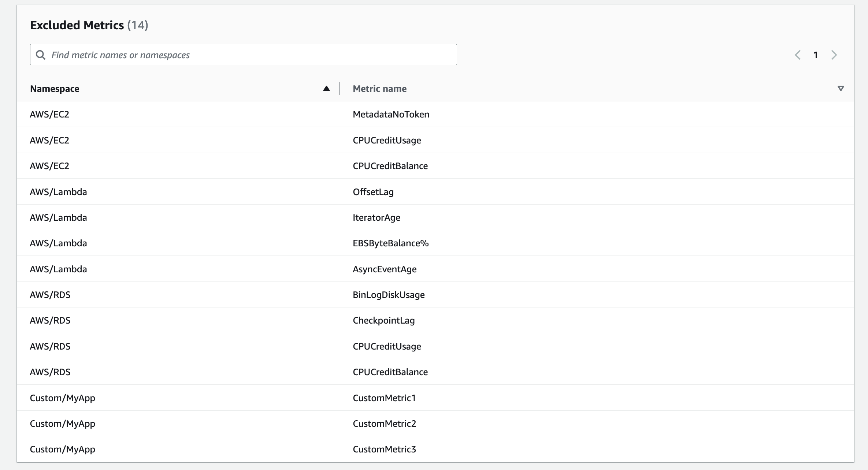Select the CustomMetric1 row under Custom/MyApp

point(384,398)
